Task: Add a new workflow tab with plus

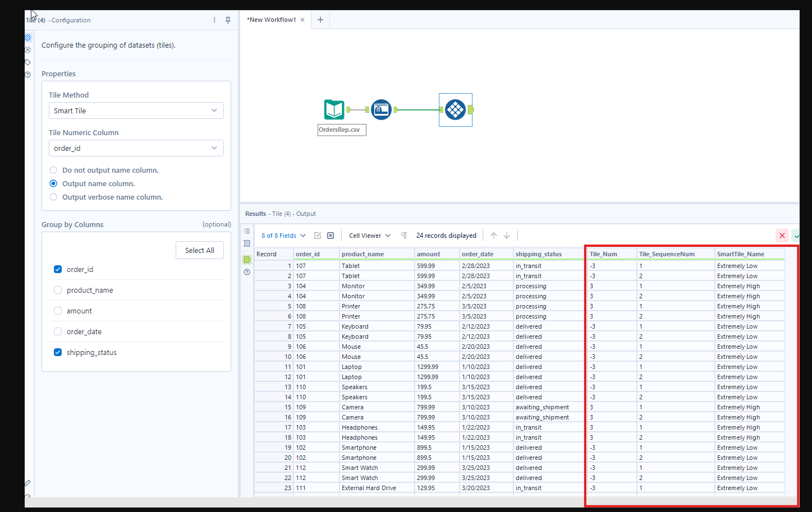Action: 320,20
